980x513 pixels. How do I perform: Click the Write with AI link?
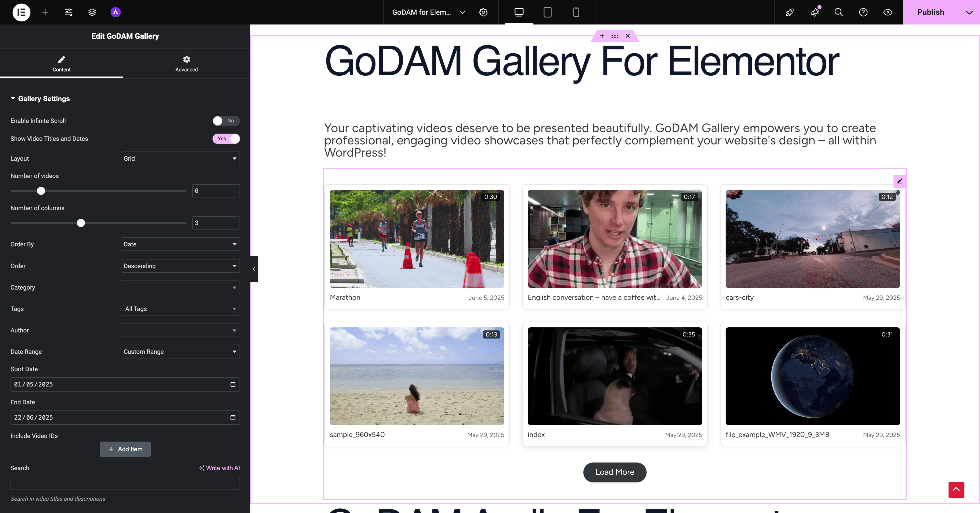[x=219, y=468]
